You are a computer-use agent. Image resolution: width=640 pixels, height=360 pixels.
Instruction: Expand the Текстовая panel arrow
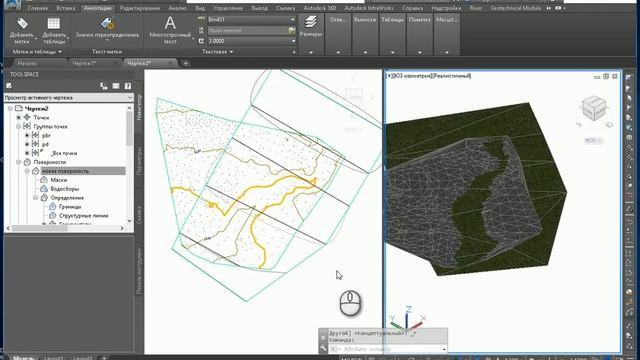click(x=231, y=52)
